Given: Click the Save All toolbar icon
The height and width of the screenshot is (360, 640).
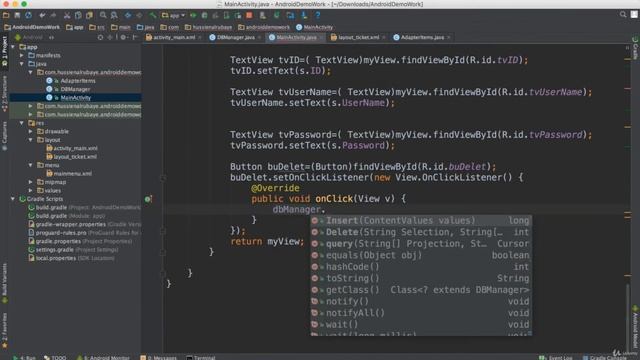Looking at the screenshot, I should pyautogui.click(x=17, y=15).
